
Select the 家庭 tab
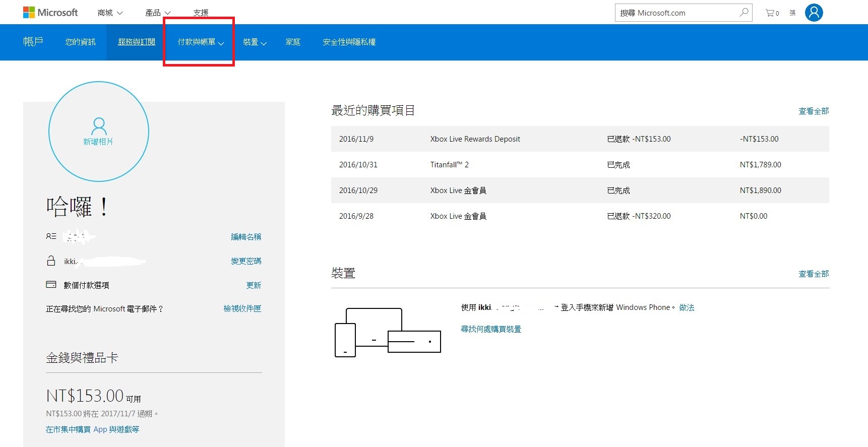[293, 42]
